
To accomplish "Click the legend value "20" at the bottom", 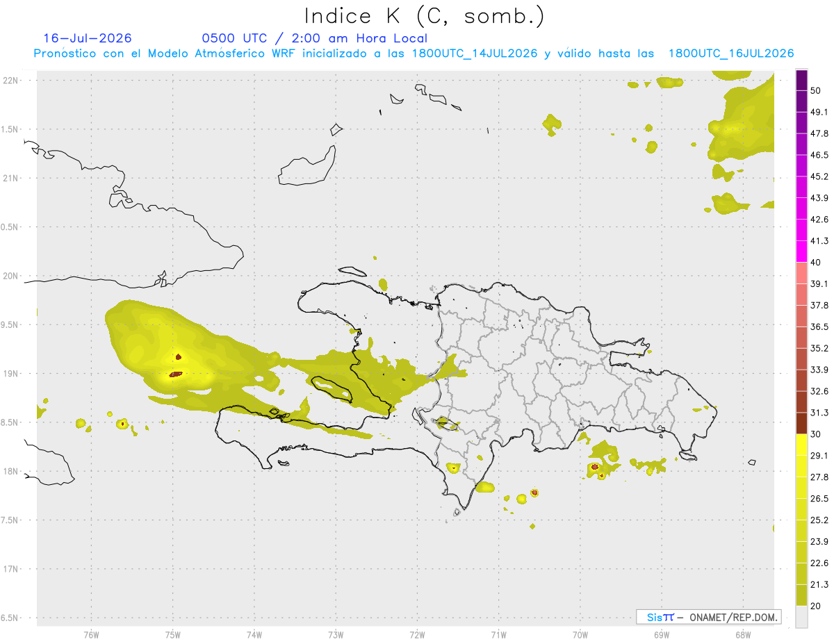I will click(817, 606).
